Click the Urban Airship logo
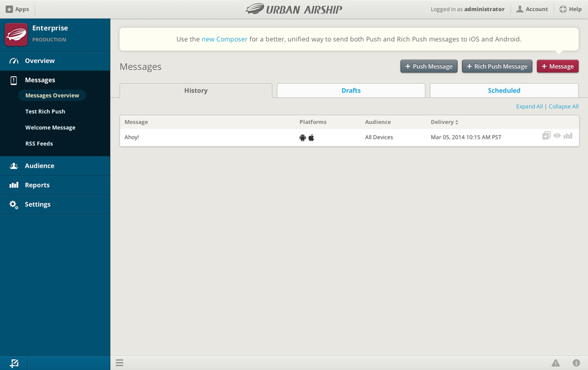The width and height of the screenshot is (588, 370). [294, 9]
